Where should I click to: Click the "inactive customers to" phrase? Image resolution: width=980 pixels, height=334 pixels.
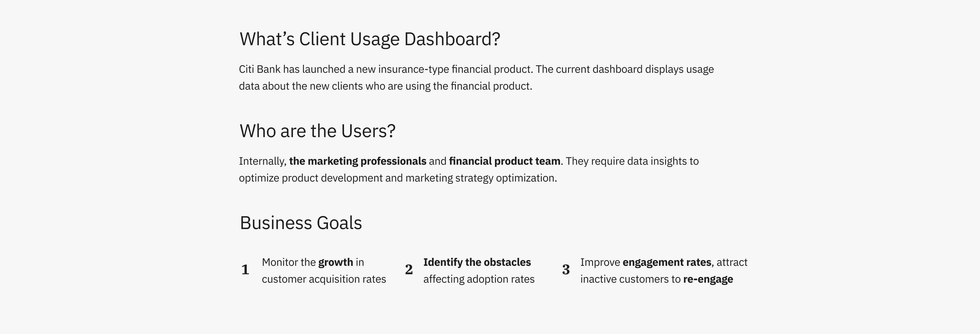point(630,279)
